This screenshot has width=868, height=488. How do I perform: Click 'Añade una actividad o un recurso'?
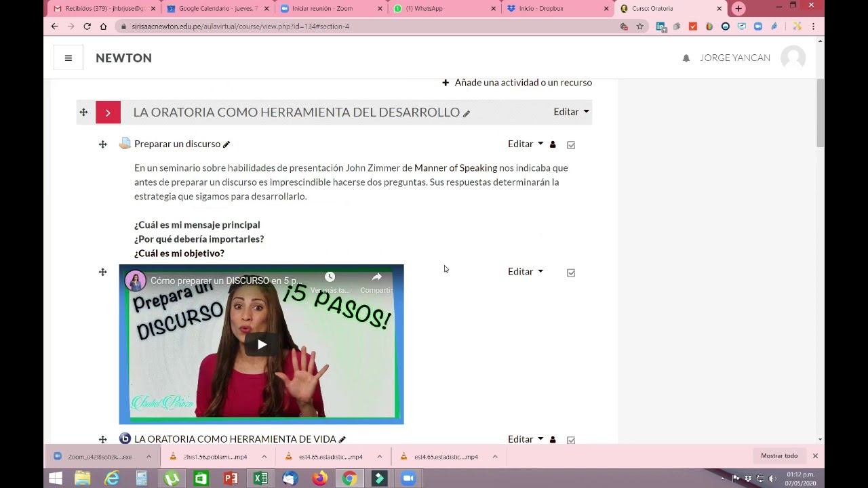517,83
